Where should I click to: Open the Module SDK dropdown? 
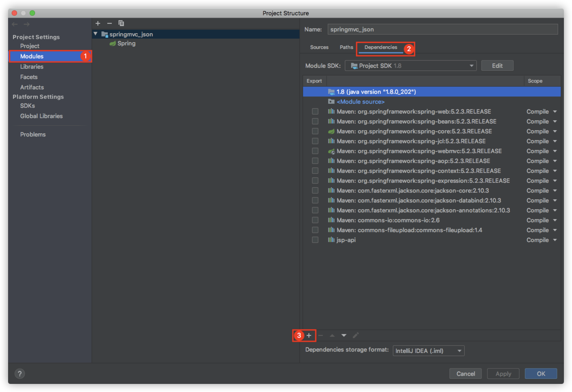411,66
